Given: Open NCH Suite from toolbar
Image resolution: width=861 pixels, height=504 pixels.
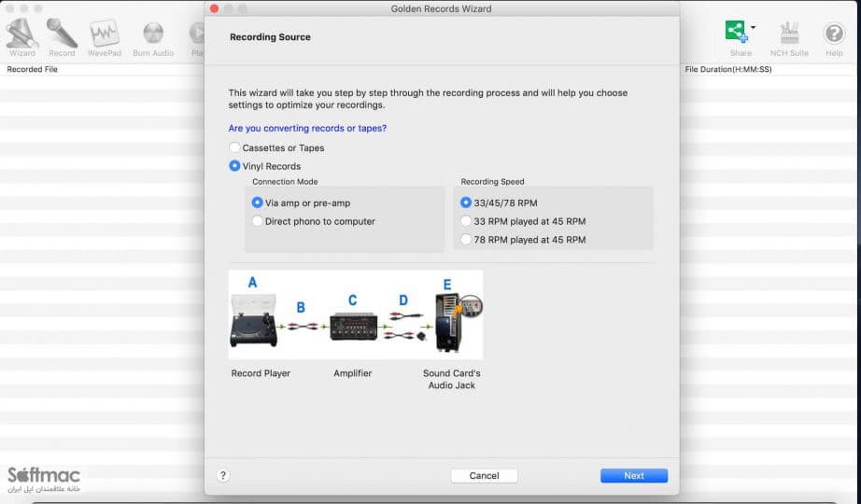Looking at the screenshot, I should [x=789, y=37].
